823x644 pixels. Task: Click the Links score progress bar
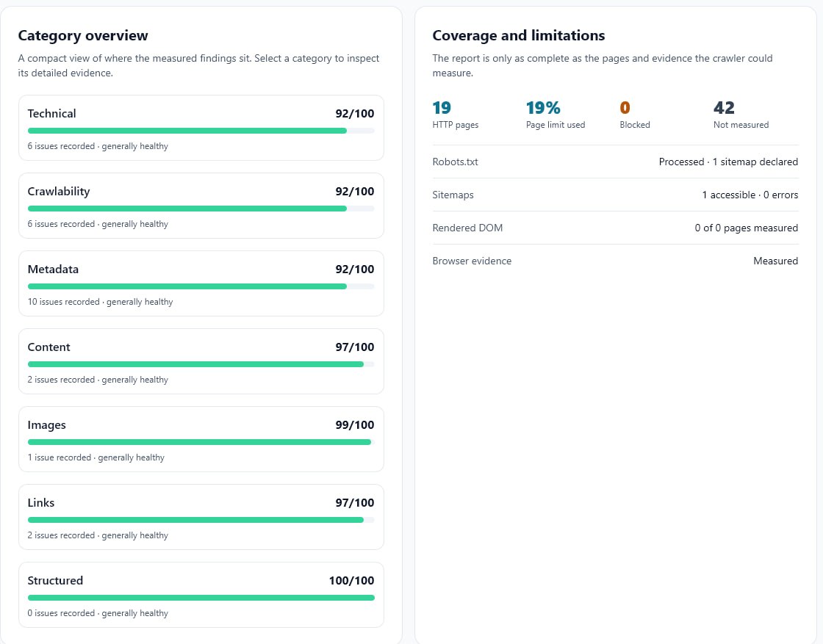(201, 520)
